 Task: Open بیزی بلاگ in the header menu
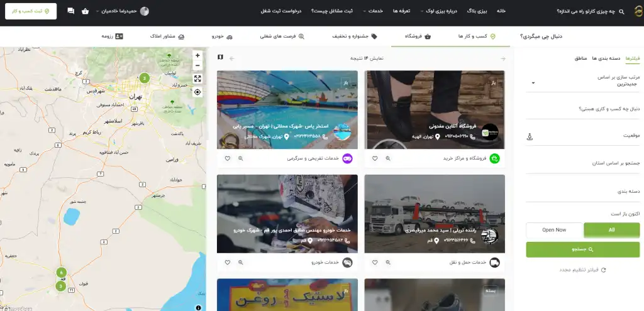click(x=477, y=11)
